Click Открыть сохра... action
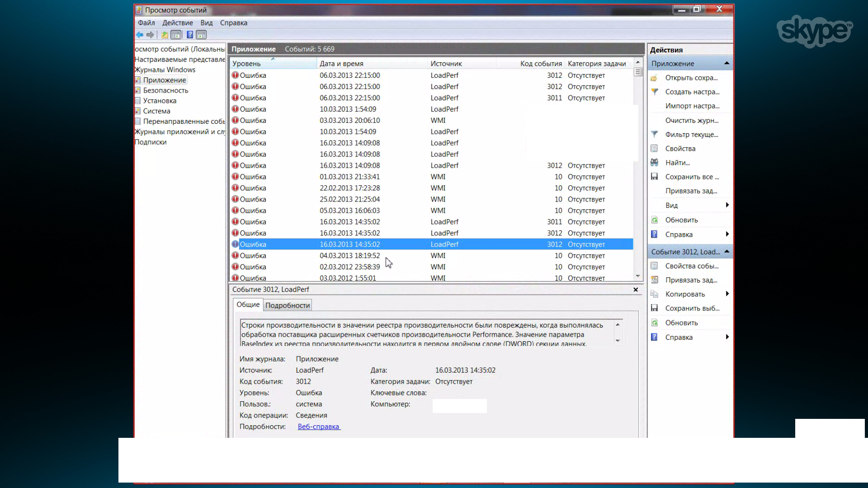 pos(691,78)
